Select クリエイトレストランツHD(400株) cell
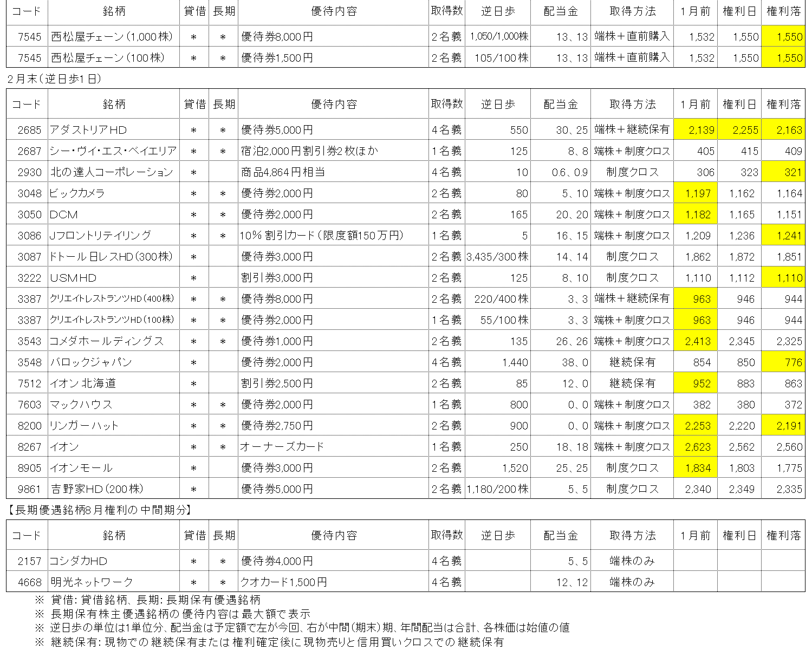 [x=114, y=299]
